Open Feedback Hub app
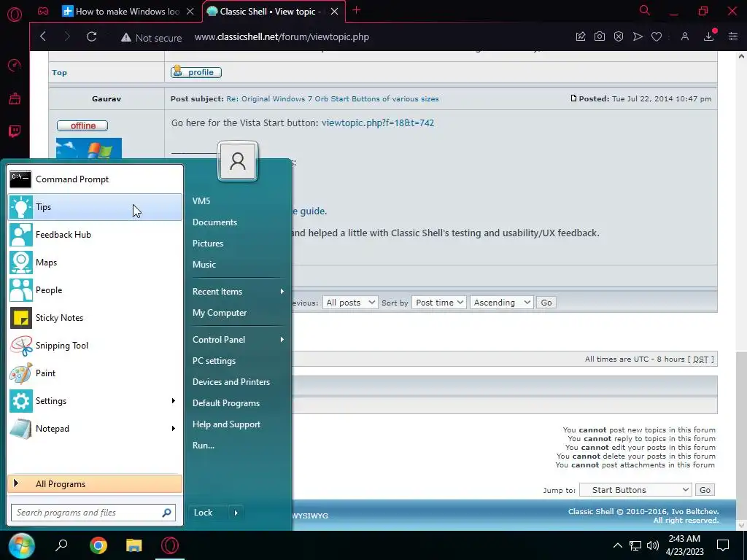The height and width of the screenshot is (560, 747). (95, 235)
